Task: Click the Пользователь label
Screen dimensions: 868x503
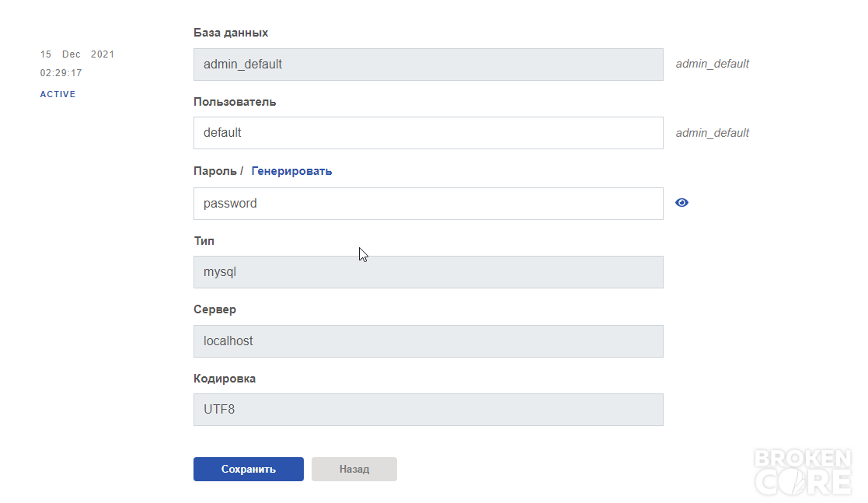Action: pyautogui.click(x=235, y=102)
